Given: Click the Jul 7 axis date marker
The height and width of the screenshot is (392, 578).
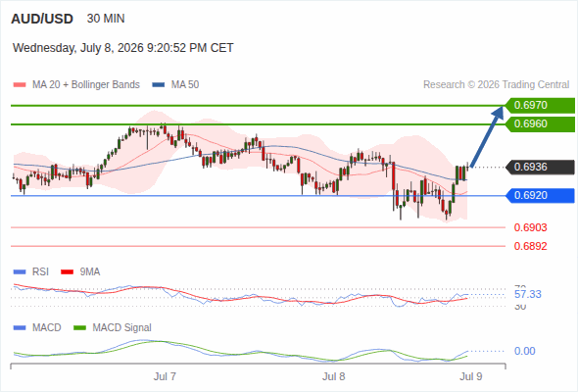Looking at the screenshot, I should pyautogui.click(x=165, y=376).
